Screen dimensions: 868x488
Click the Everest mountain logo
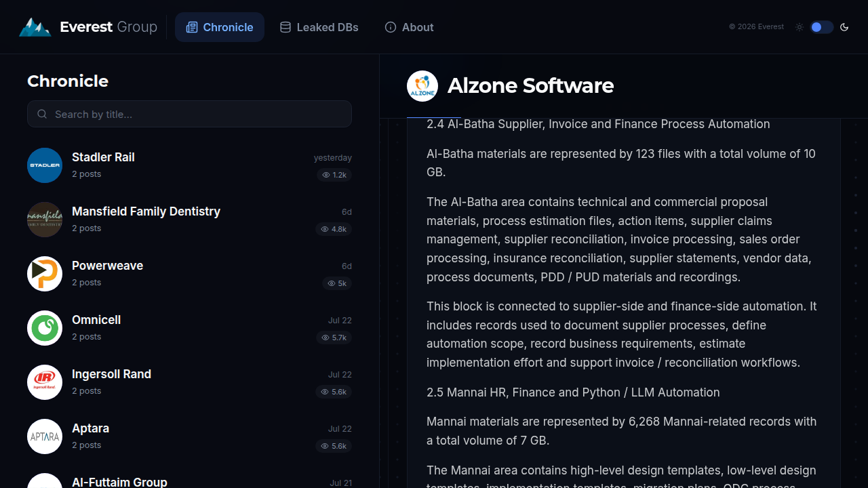point(35,27)
